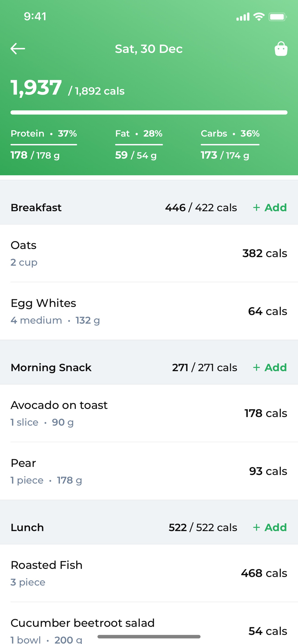Tap the Protein macro summary
The width and height of the screenshot is (298, 644).
[44, 144]
